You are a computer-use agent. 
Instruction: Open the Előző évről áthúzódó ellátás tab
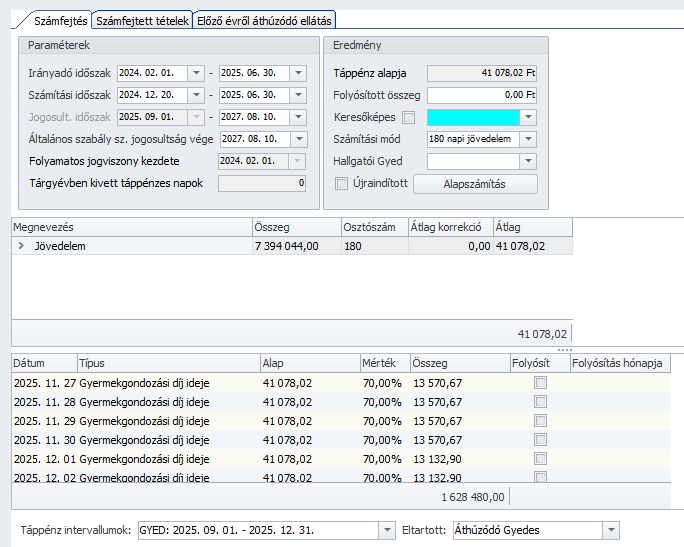click(x=265, y=20)
